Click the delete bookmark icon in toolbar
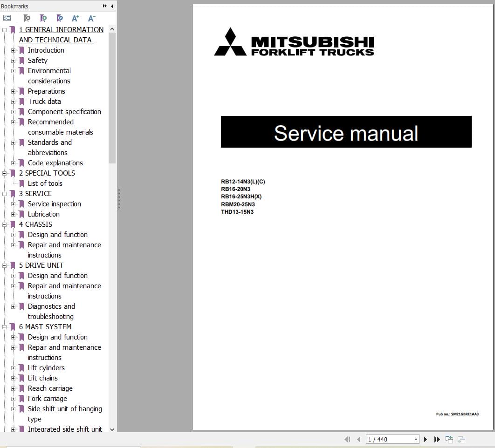 pos(27,18)
